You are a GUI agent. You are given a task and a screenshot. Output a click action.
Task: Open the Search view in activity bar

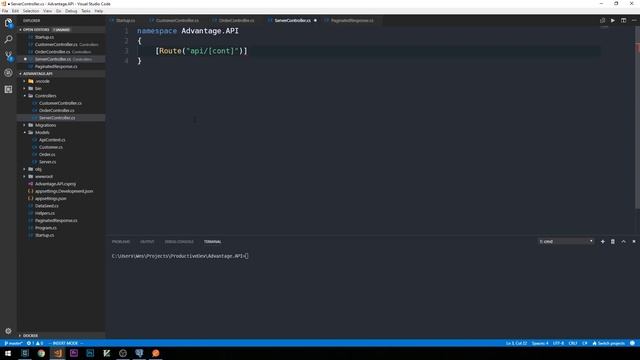[x=8, y=40]
